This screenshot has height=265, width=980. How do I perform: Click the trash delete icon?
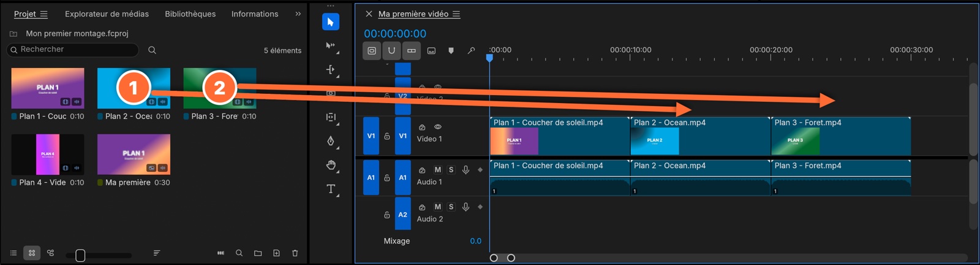click(295, 253)
